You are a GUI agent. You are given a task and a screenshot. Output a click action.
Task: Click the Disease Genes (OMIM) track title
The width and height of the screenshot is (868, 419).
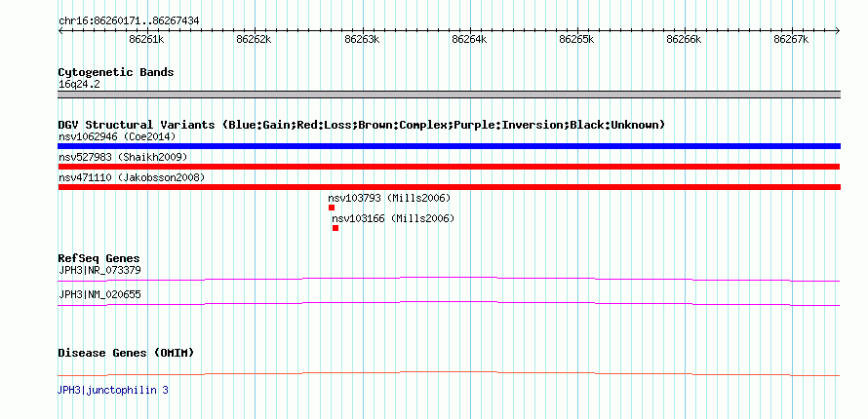[126, 353]
